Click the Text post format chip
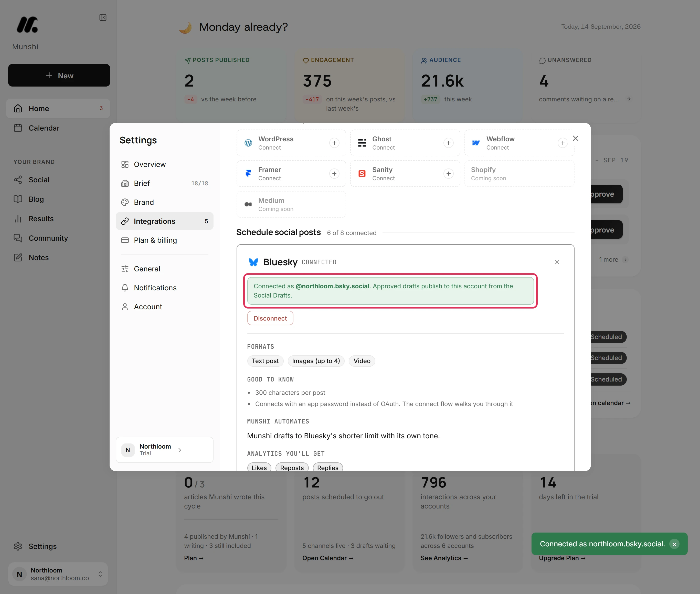The image size is (700, 594). [265, 361]
